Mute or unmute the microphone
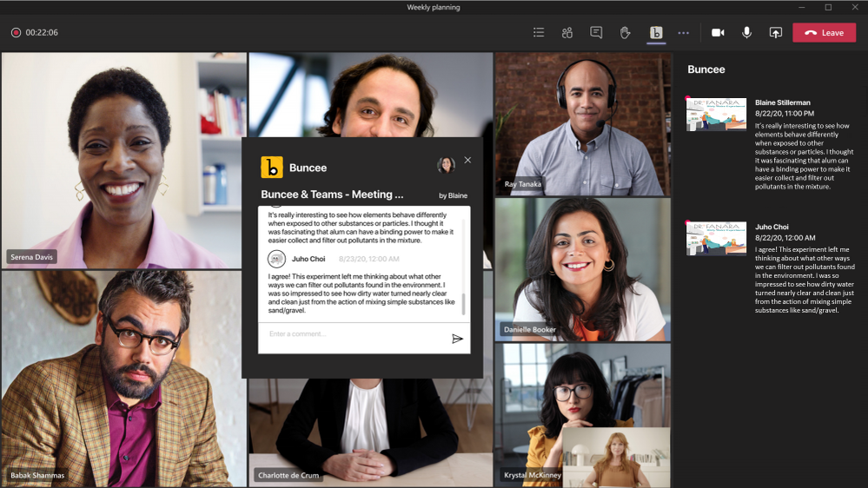Image resolution: width=868 pixels, height=488 pixels. [746, 33]
